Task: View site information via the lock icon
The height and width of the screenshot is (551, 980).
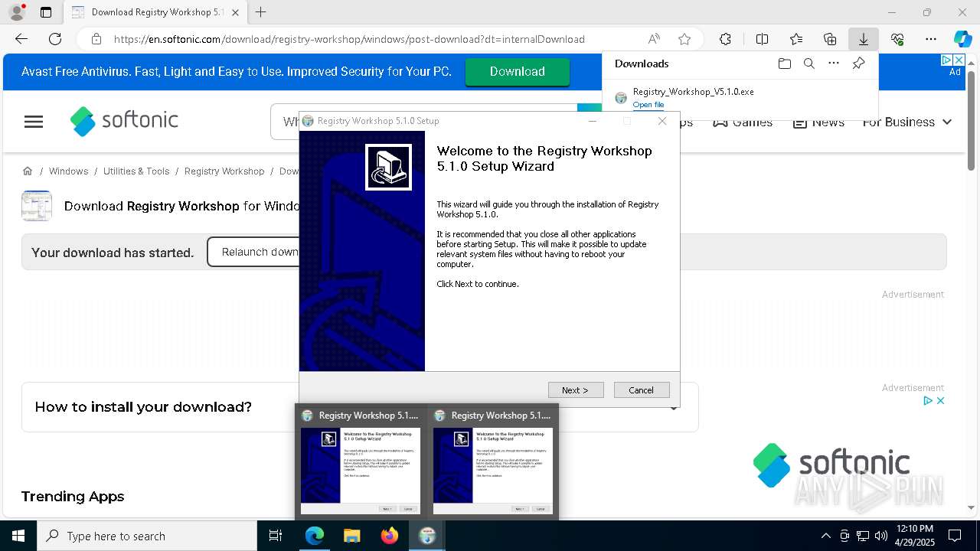Action: pos(96,39)
